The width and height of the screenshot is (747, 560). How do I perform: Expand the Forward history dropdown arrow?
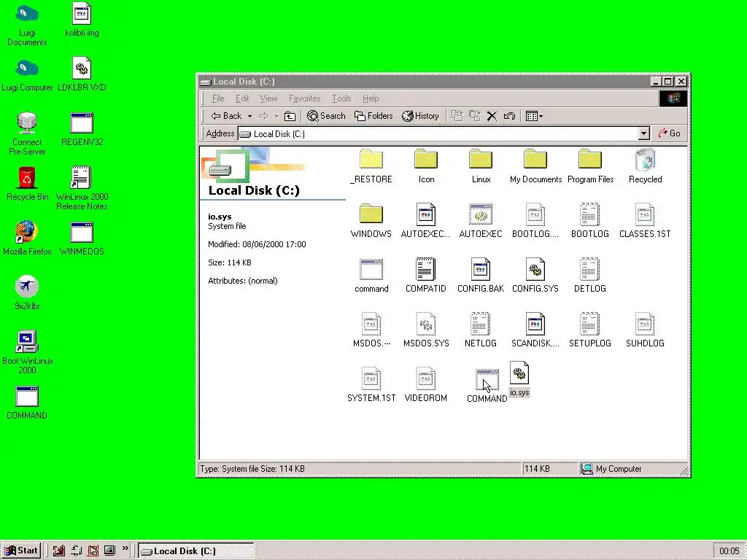pos(276,116)
